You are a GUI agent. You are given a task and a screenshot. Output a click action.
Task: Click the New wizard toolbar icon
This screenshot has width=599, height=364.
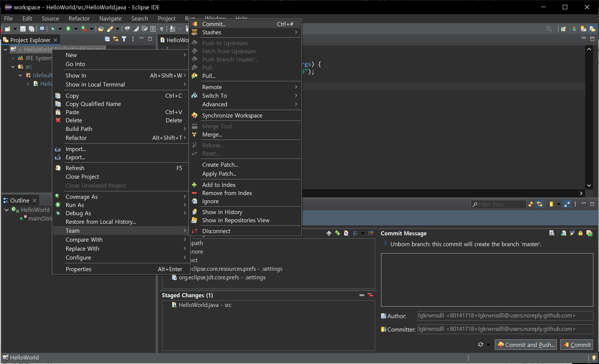(x=7, y=29)
